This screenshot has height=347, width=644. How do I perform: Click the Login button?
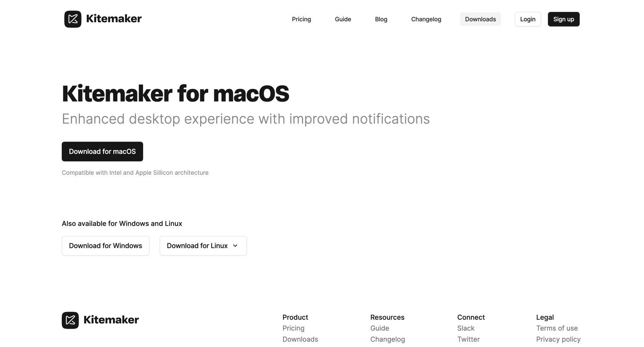click(x=528, y=19)
